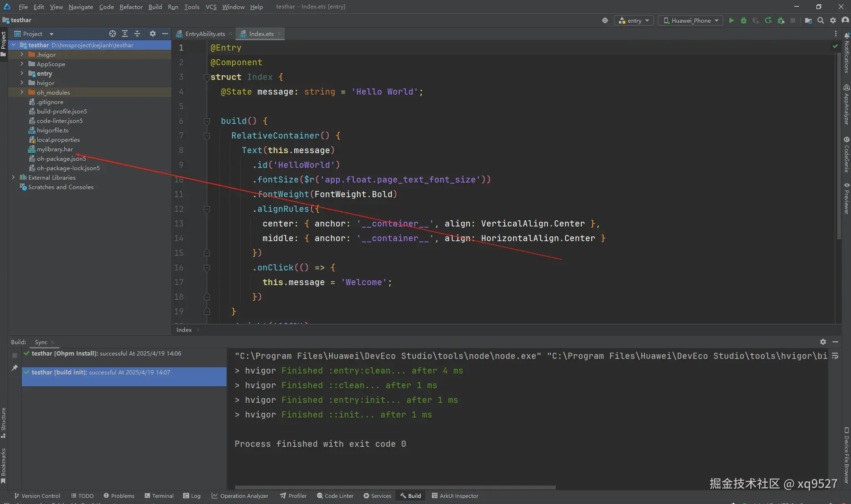Open Search Everywhere magnifier icon
This screenshot has width=851, height=504.
[x=821, y=20]
